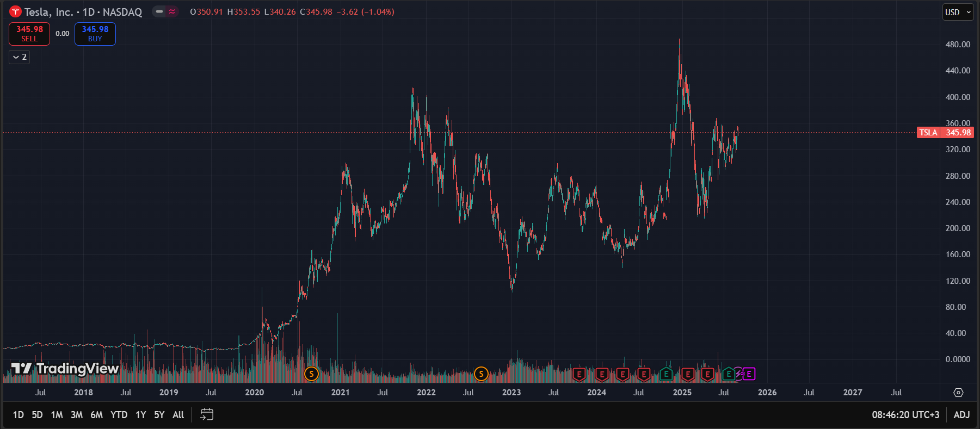980x429 pixels.
Task: Select the YTD time range
Action: (x=119, y=415)
